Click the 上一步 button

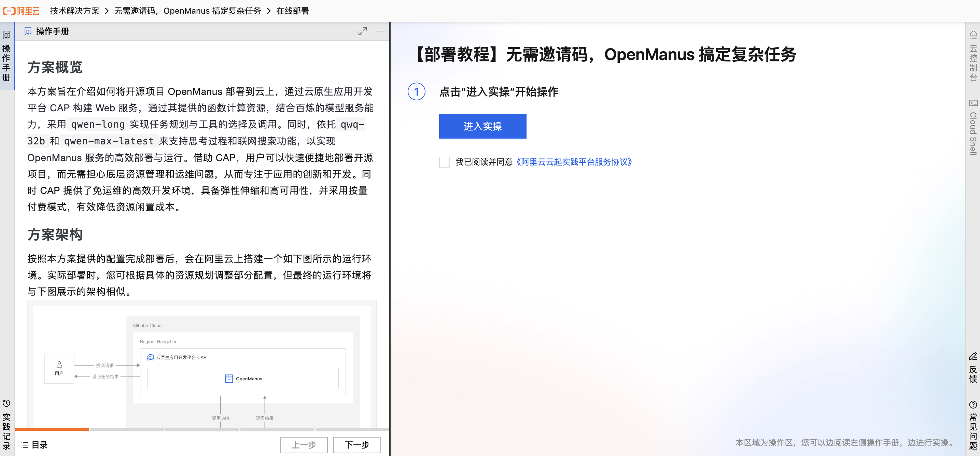304,445
